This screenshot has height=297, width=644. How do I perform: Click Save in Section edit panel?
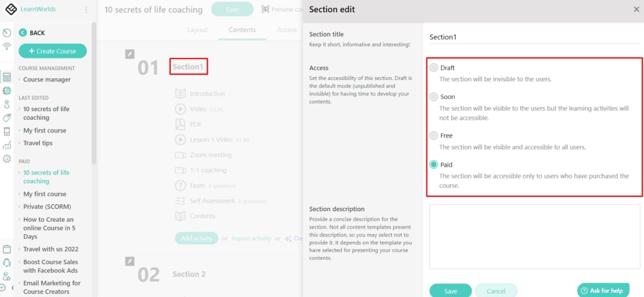coord(451,291)
